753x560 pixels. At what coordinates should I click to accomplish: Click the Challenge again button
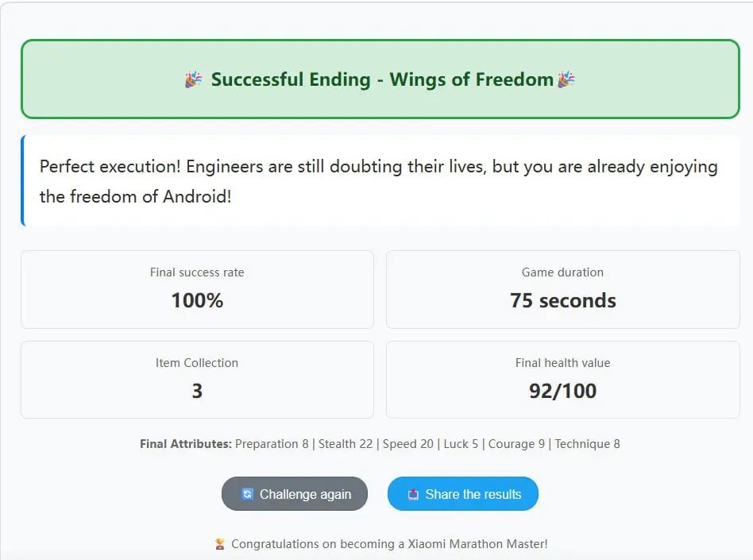click(295, 494)
